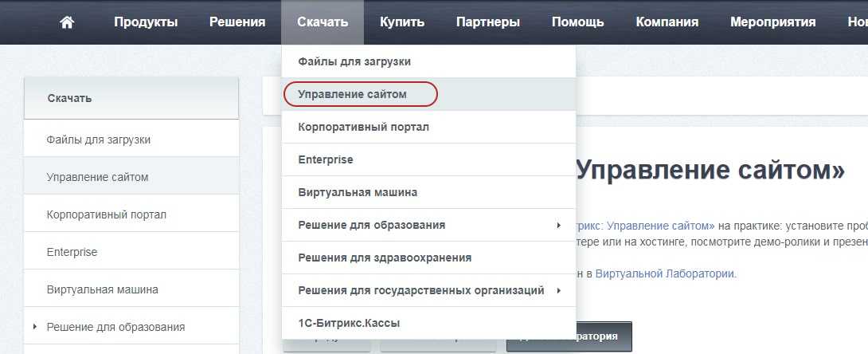Viewport: 868px width, 354px height.
Task: Expand Решение для образования submenu arrow in dropdown
Action: [x=559, y=226]
